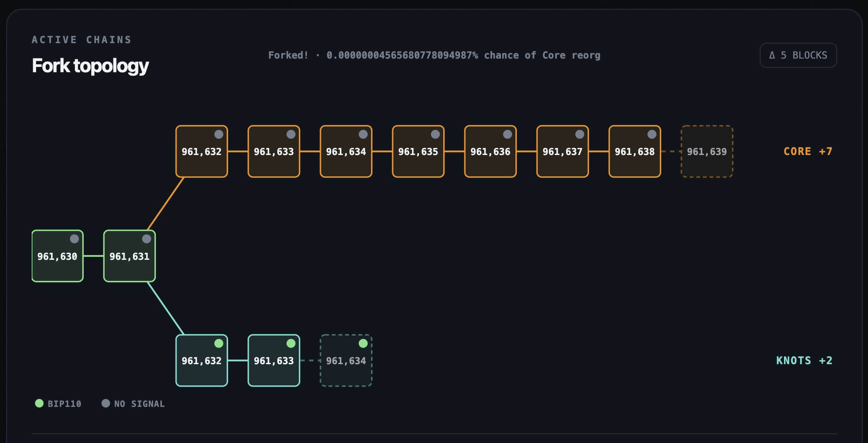The image size is (868, 443).
Task: Open Knots chain block 961,633
Action: 274,361
